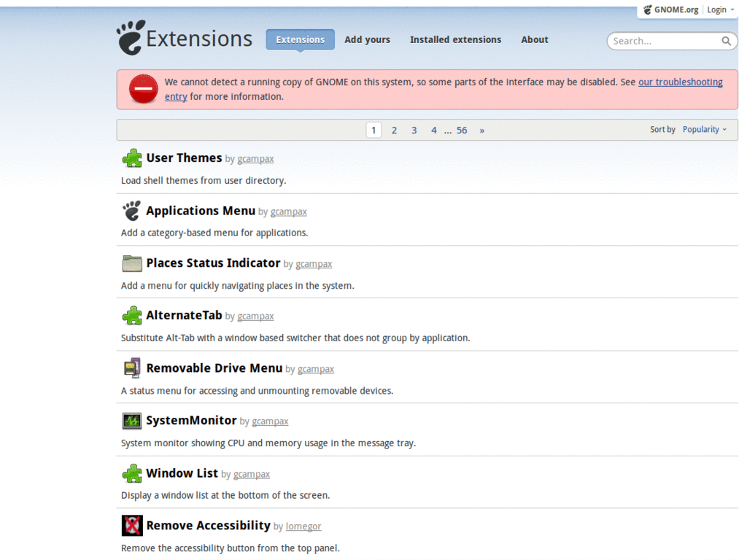Click the red error icon in the warning banner

[143, 89]
